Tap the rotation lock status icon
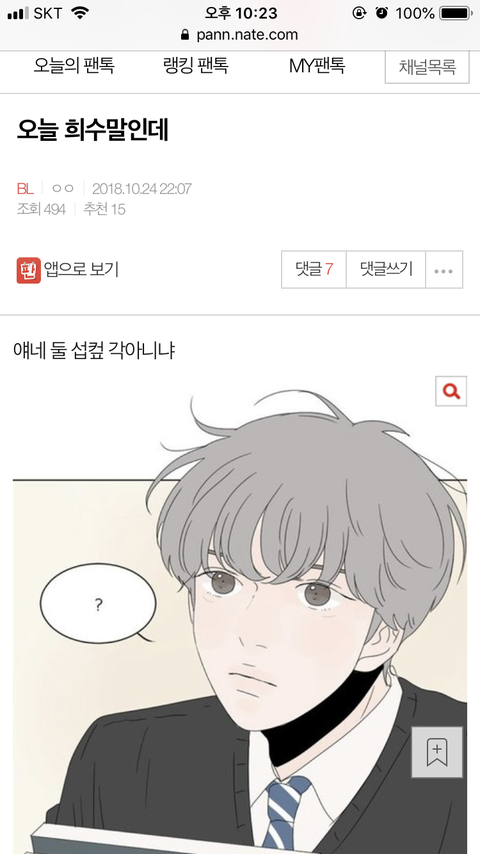Screen dimensions: 480x854 [x=359, y=13]
